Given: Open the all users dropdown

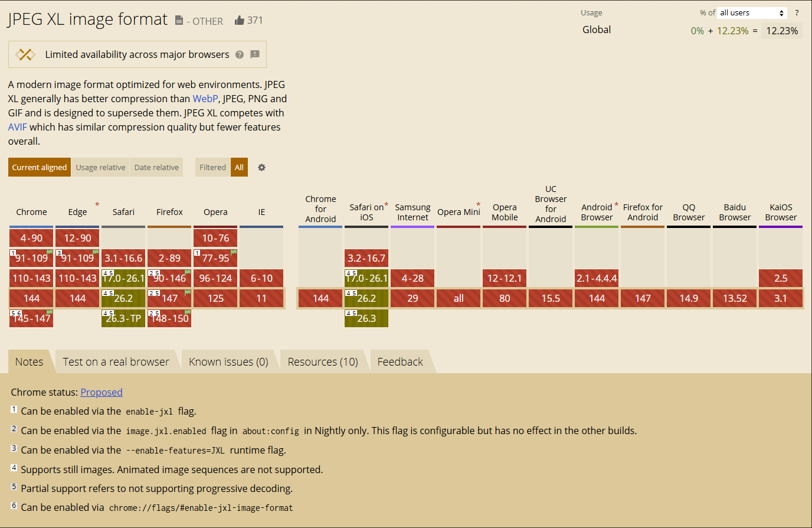Looking at the screenshot, I should click(752, 13).
